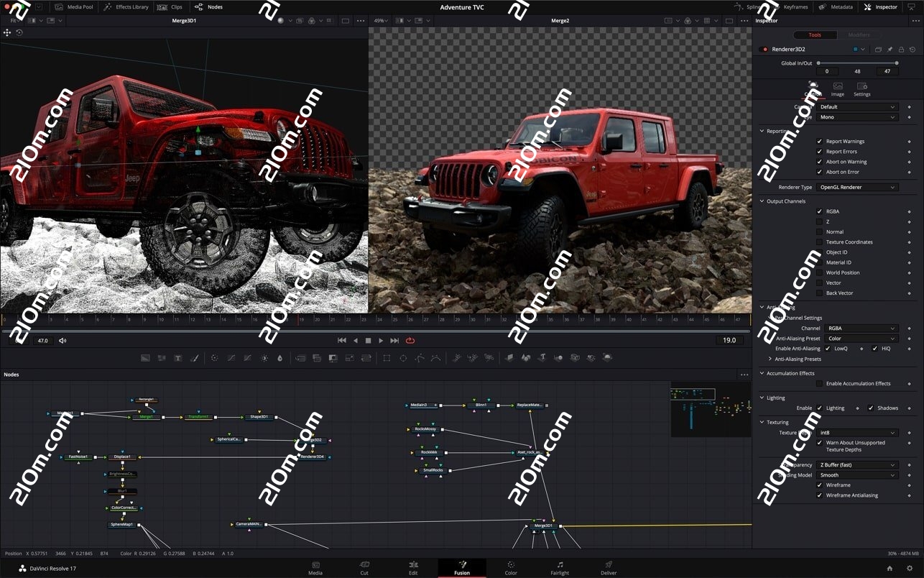
Task: Open Inspector panel options menu
Action: [x=916, y=20]
